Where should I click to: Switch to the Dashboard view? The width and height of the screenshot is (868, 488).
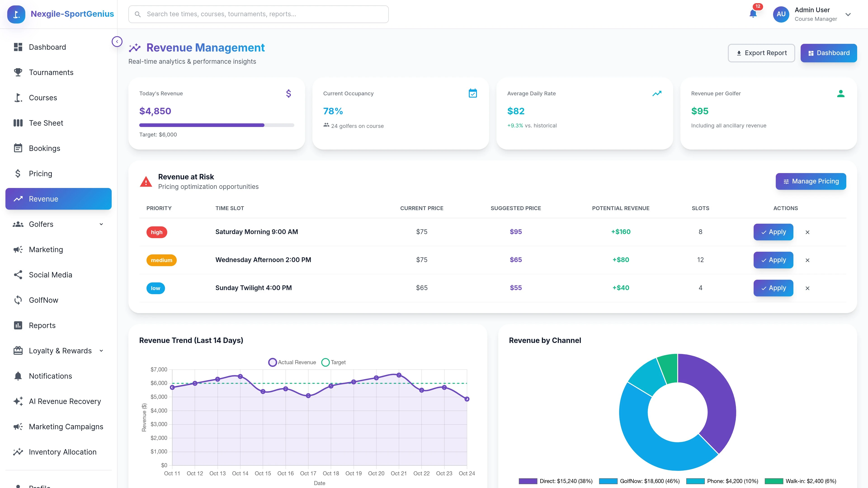[x=829, y=53]
